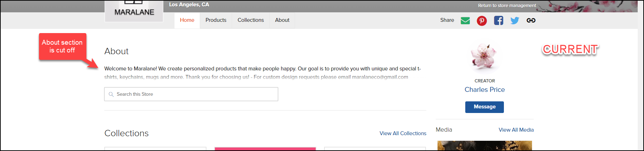Click the truncated About description text
The height and width of the screenshot is (151, 644).
[263, 73]
